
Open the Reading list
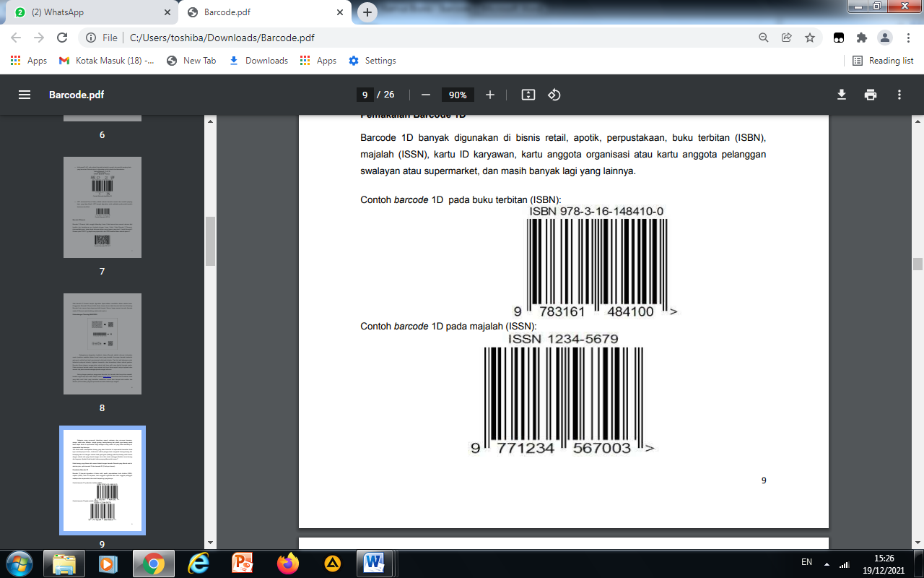coord(883,61)
